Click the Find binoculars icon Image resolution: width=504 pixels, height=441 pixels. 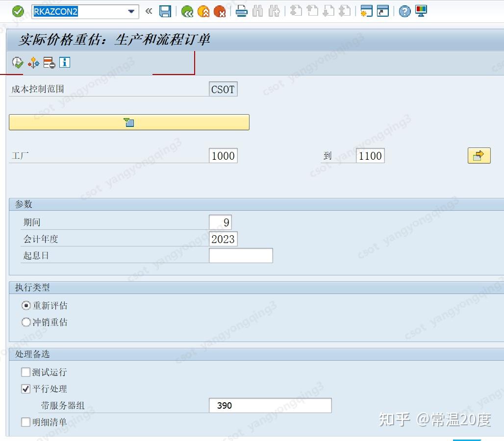coord(257,11)
